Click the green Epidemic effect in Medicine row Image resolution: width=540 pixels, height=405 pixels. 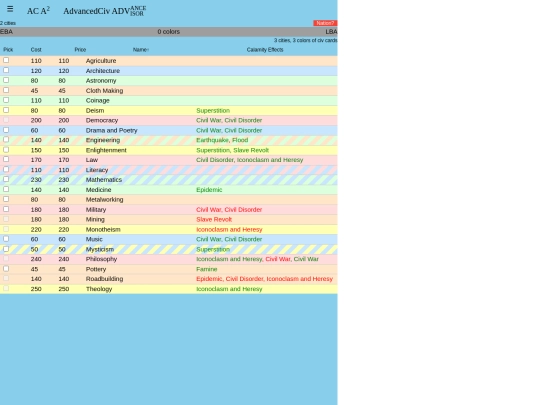(x=209, y=190)
